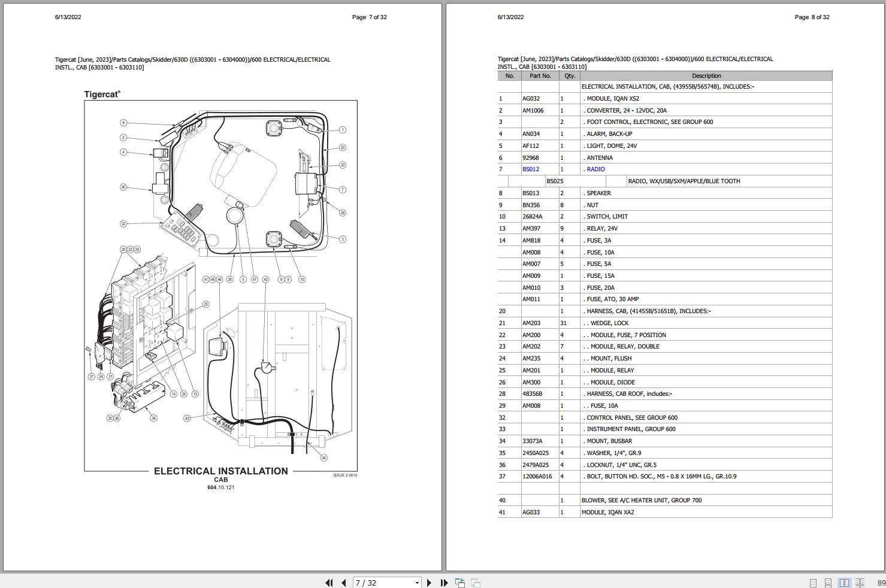
Task: Select 'CONVERTER, 24 - 12VDC, 20A' text
Action: pyautogui.click(x=627, y=111)
